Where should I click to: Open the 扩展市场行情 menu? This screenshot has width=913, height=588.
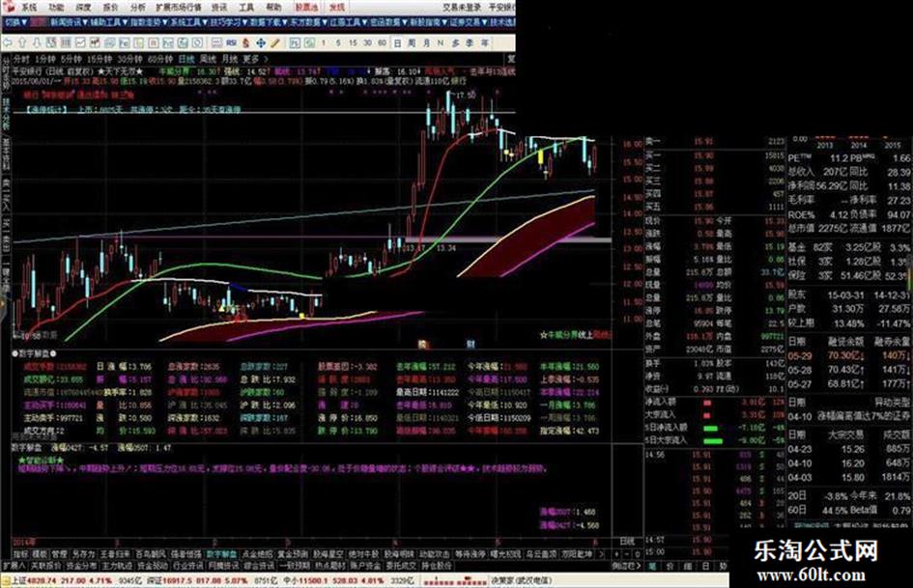click(x=179, y=8)
